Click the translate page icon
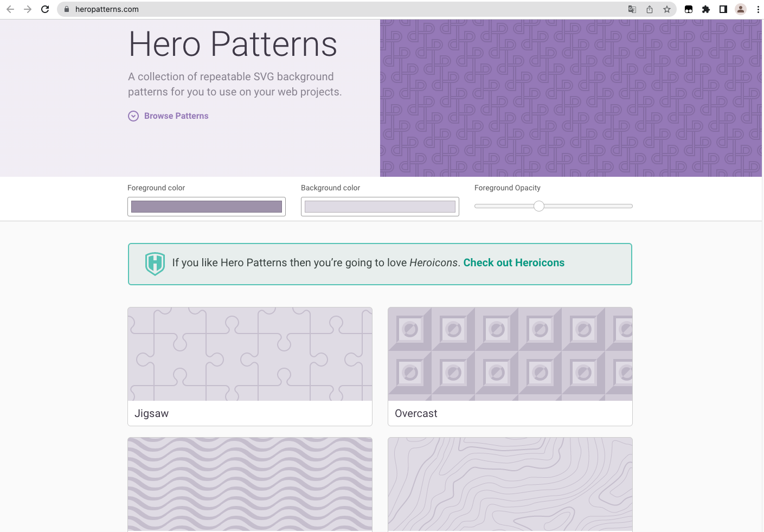The image size is (764, 532). coord(632,9)
